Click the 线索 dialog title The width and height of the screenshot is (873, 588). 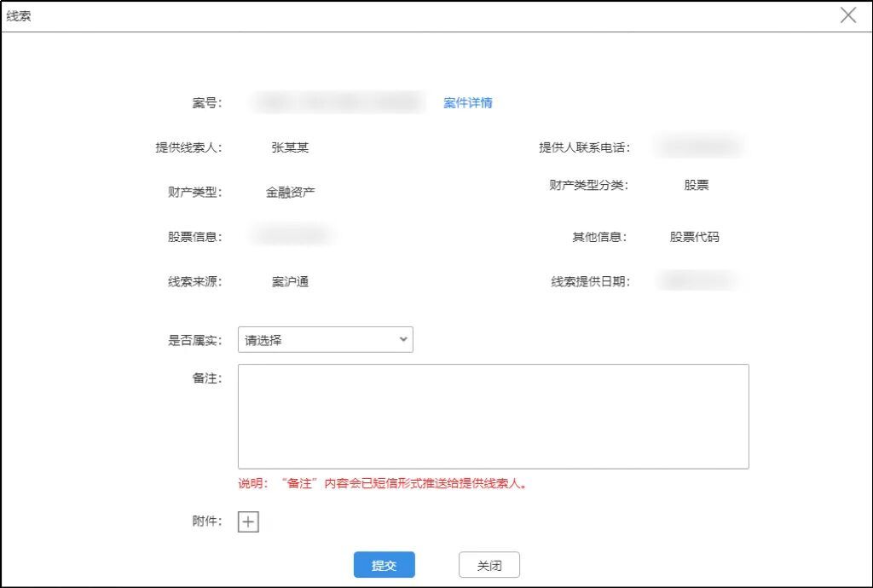point(19,16)
